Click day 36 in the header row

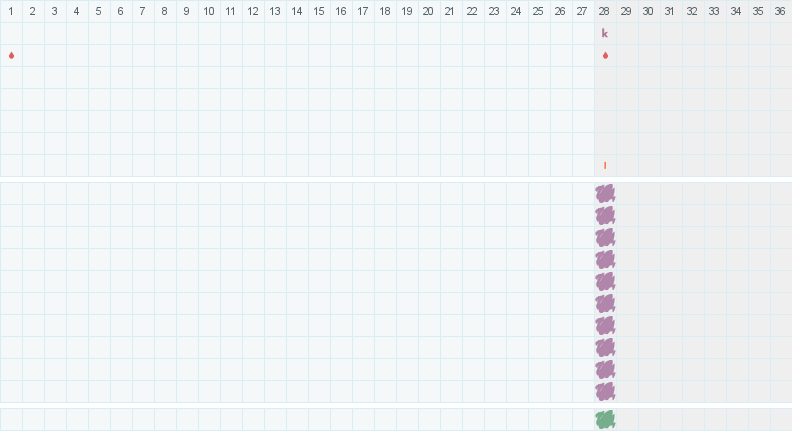click(x=780, y=11)
